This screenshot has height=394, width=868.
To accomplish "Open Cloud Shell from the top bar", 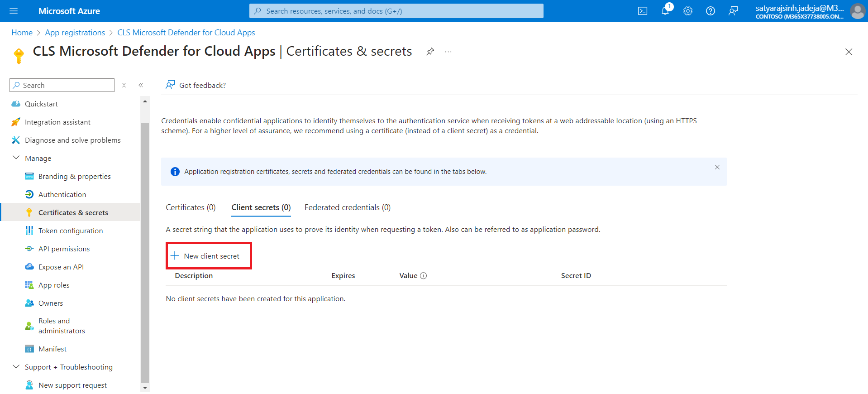I will coord(643,11).
